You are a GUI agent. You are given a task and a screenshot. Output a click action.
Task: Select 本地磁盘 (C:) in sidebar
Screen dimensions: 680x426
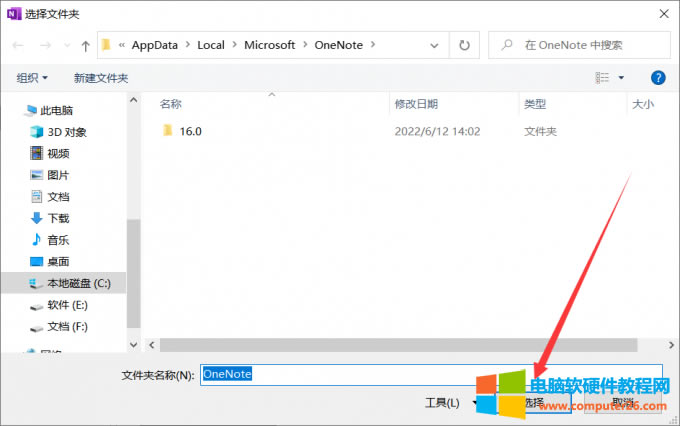[x=79, y=283]
